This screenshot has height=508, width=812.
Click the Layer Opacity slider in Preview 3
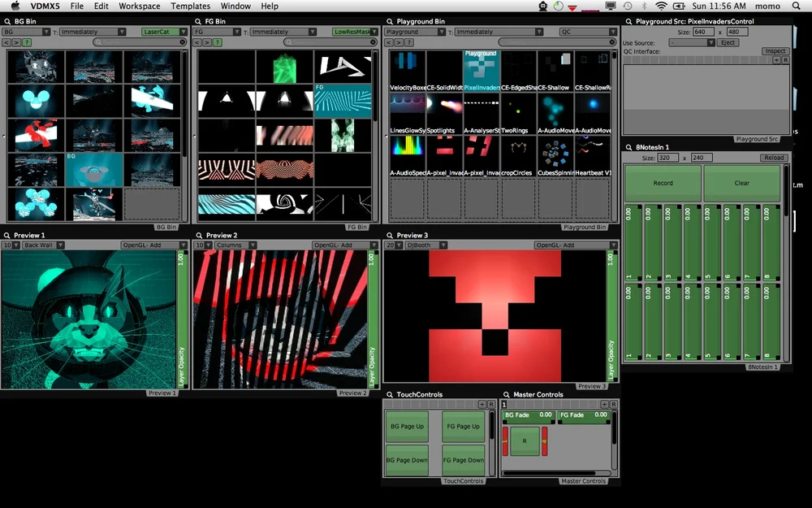(611, 316)
